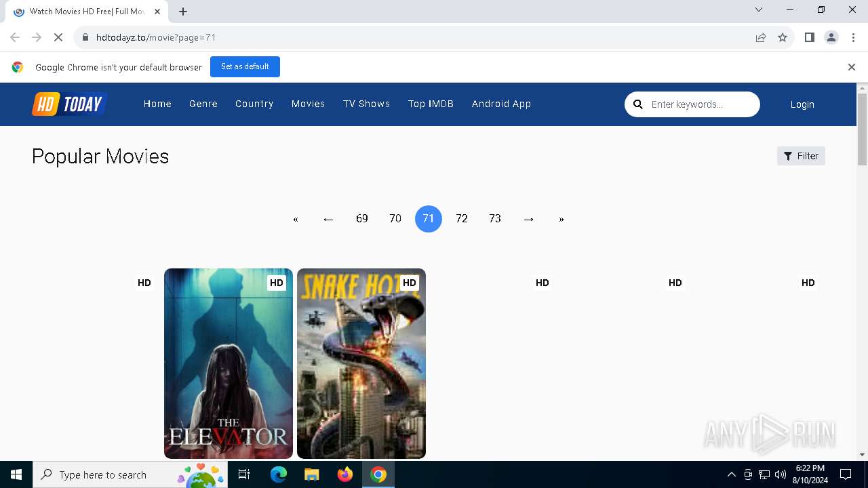Click the HD Today logo
Image resolution: width=868 pixels, height=488 pixels.
pos(69,104)
